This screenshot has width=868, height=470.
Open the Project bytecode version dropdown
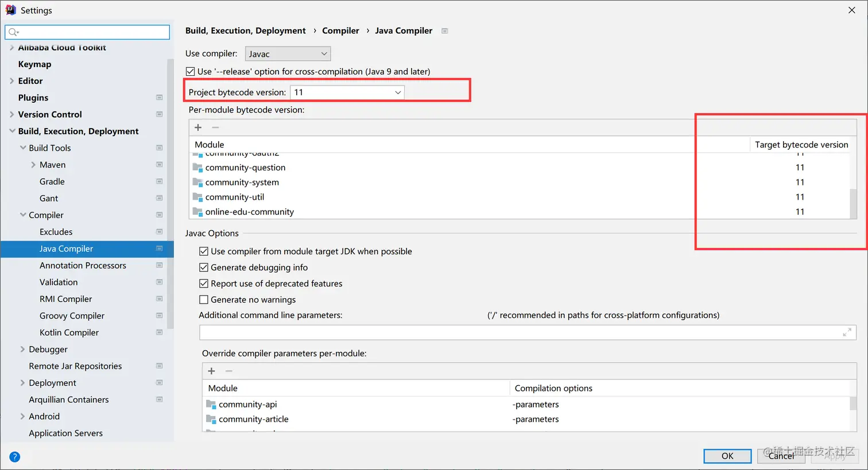(347, 92)
